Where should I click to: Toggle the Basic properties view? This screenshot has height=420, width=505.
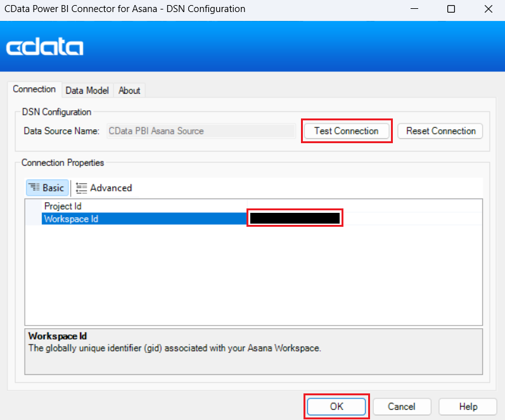pos(47,188)
